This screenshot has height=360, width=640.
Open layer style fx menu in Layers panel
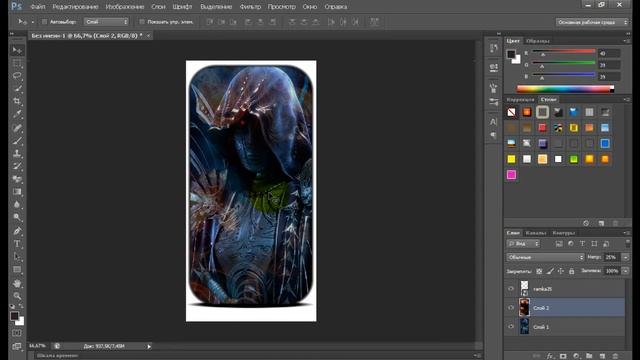(551, 356)
